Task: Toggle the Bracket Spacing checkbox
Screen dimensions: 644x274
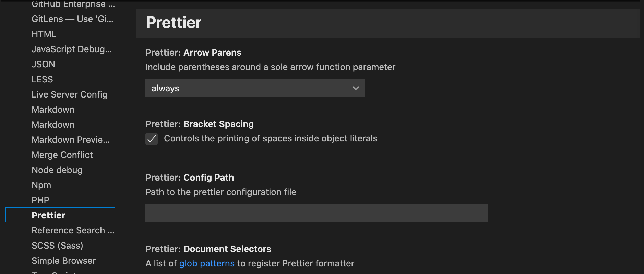Action: tap(152, 139)
